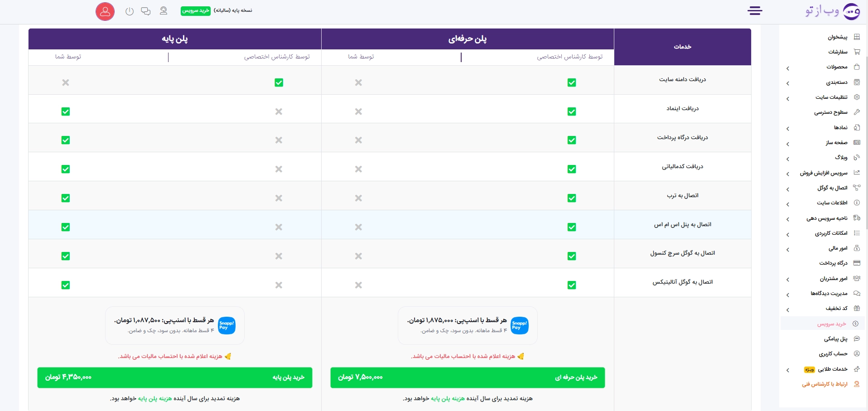Click the پیشخوان dashboard icon

click(x=857, y=37)
